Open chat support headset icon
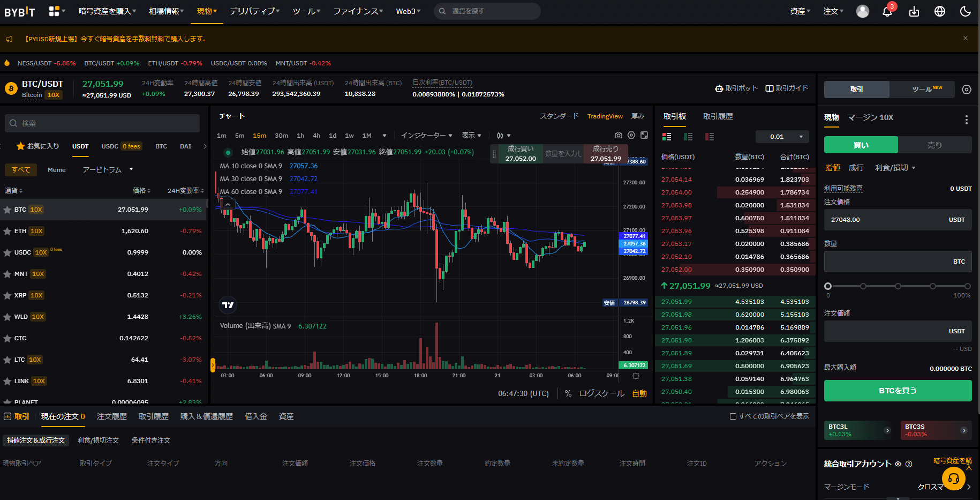The image size is (980, 500). point(954,478)
